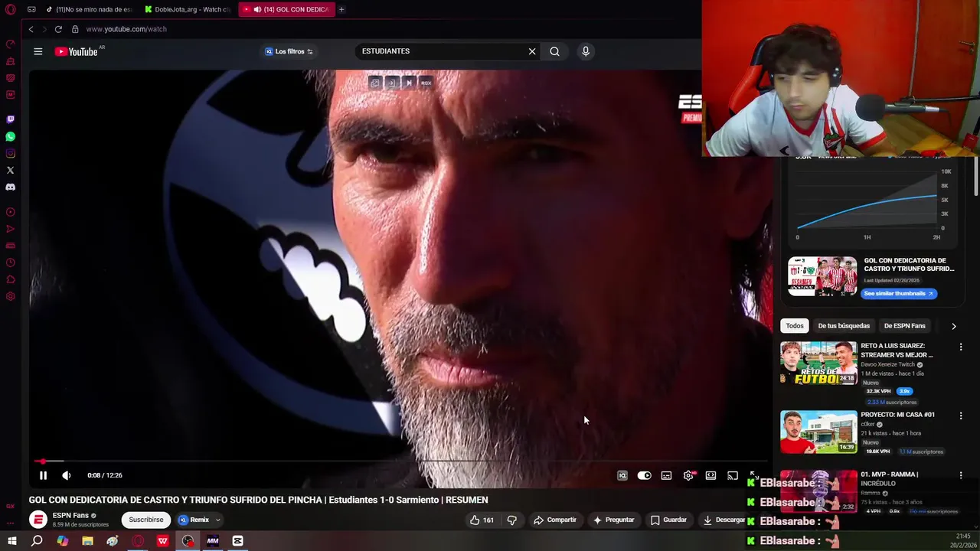Open Instagram in the Opera sidebar

(11, 153)
